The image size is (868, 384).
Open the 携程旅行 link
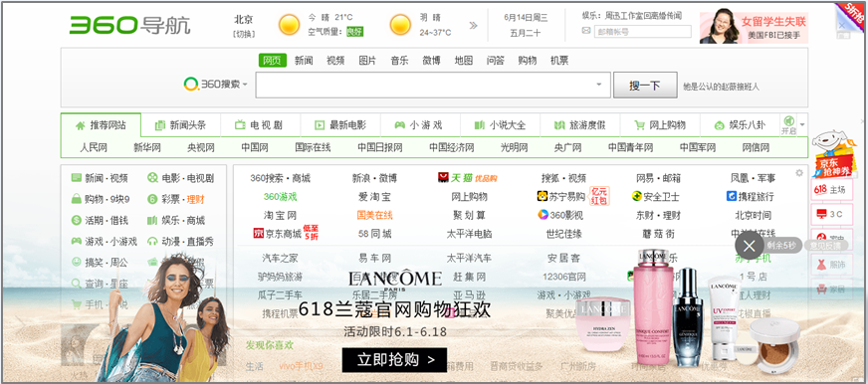pyautogui.click(x=751, y=196)
